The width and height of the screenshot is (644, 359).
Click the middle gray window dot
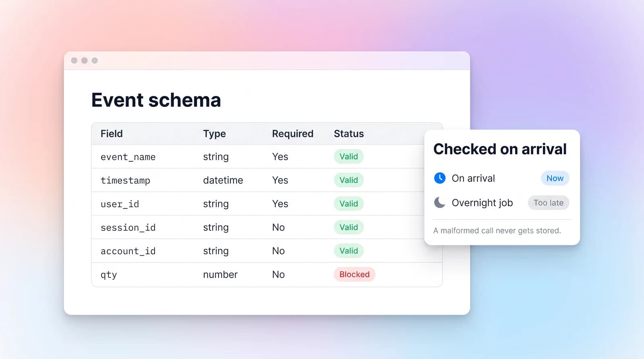(x=85, y=60)
